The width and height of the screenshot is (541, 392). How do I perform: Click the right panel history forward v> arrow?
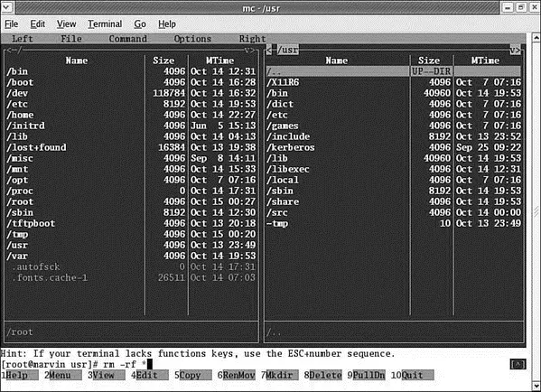(x=515, y=51)
